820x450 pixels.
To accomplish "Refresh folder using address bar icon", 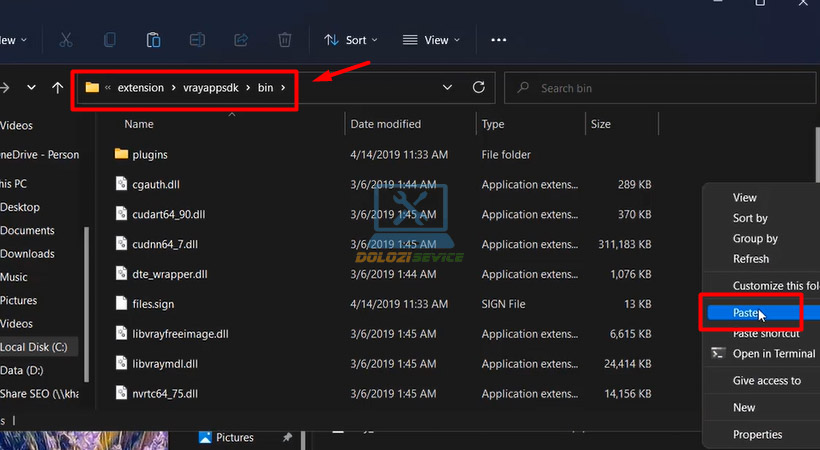I will click(x=478, y=87).
